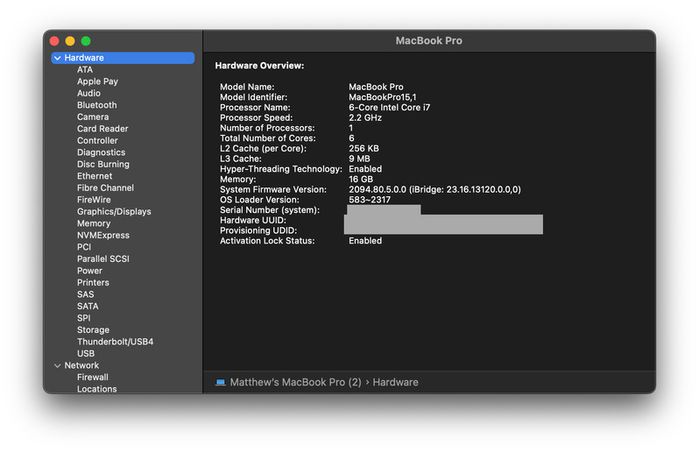Click the Provisioning UDID label

pos(258,231)
